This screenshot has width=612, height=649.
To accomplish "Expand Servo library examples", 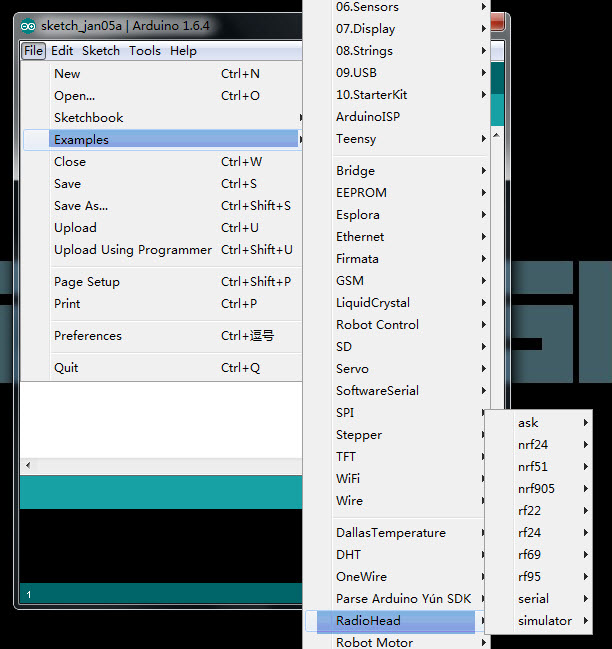I will pos(397,368).
